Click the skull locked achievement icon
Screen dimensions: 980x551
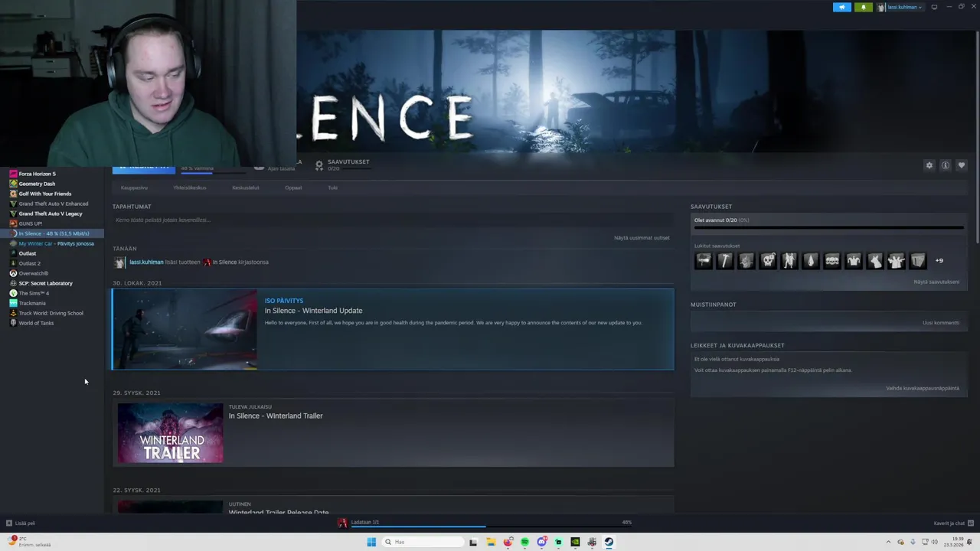(767, 261)
